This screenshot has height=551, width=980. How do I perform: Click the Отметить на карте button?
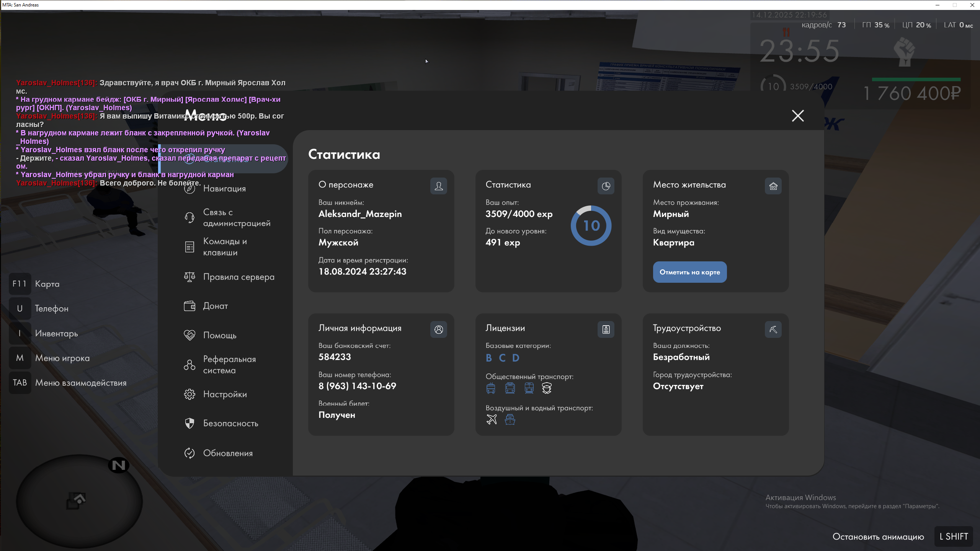coord(689,272)
